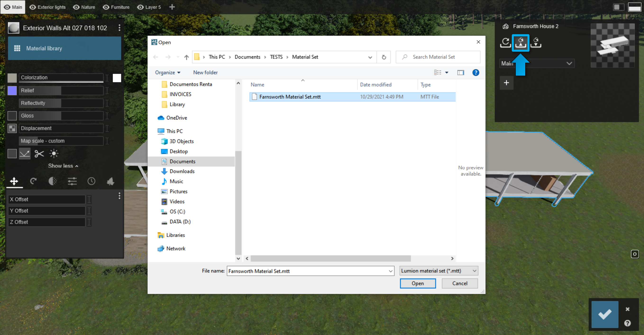Click the white Colorization color swatch
Screen dimensions: 644x335
point(117,78)
